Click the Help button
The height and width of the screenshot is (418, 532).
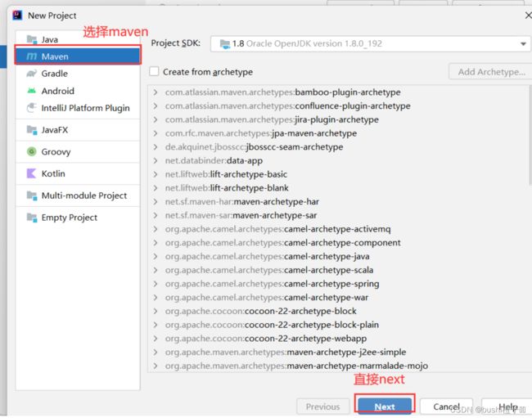[507, 406]
